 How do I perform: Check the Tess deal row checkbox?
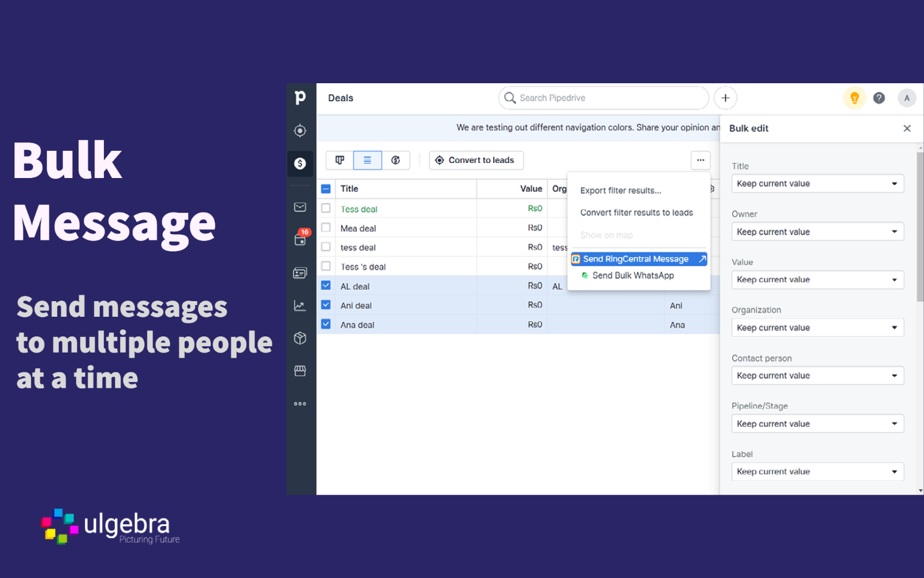[x=326, y=208]
